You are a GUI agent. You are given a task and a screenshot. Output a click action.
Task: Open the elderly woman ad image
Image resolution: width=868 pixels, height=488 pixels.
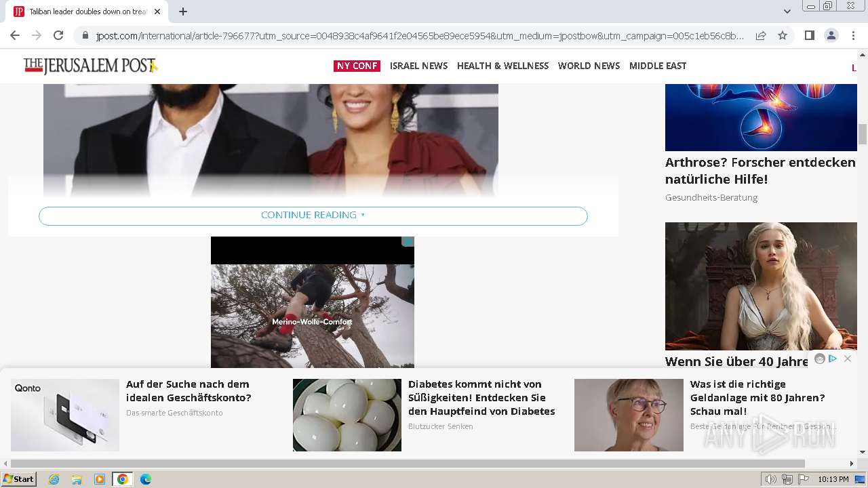629,415
